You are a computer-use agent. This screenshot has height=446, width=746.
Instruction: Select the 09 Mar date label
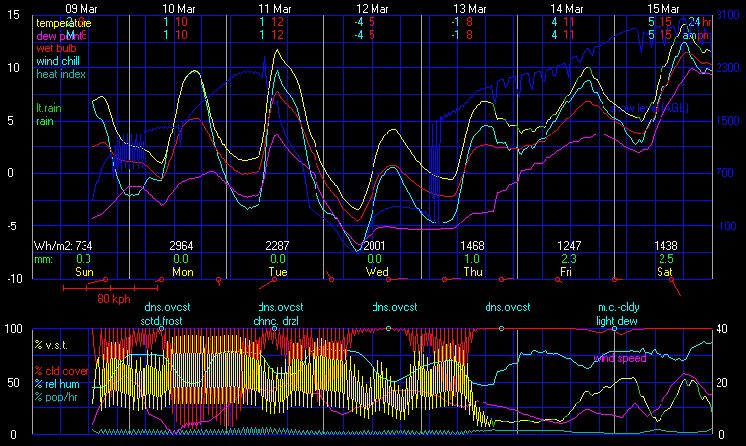[x=81, y=9]
